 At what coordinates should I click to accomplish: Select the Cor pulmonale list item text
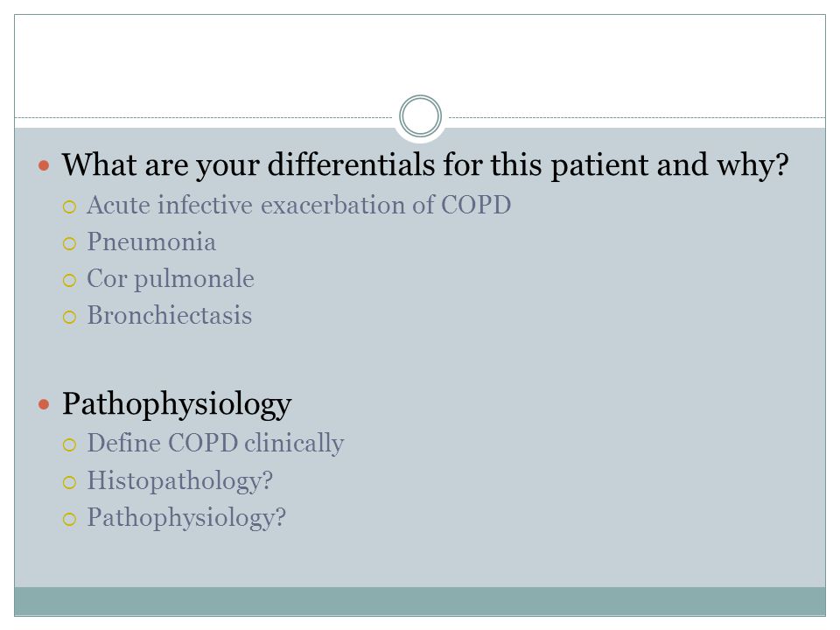[171, 279]
